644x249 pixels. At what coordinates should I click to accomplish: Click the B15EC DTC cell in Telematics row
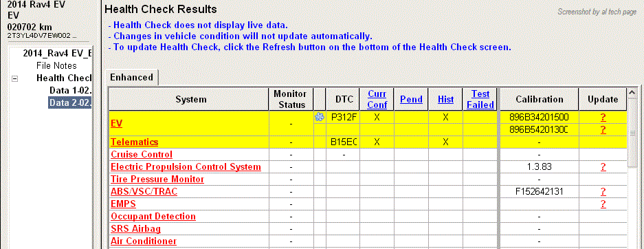pyautogui.click(x=343, y=142)
